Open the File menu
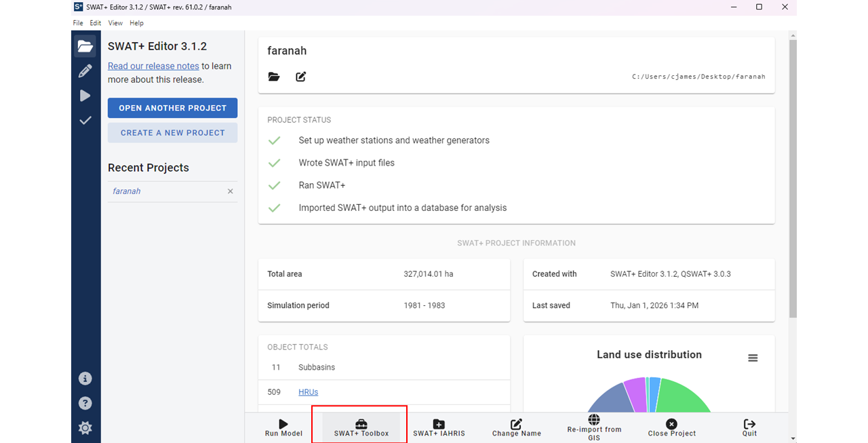This screenshot has height=443, width=868. click(78, 23)
